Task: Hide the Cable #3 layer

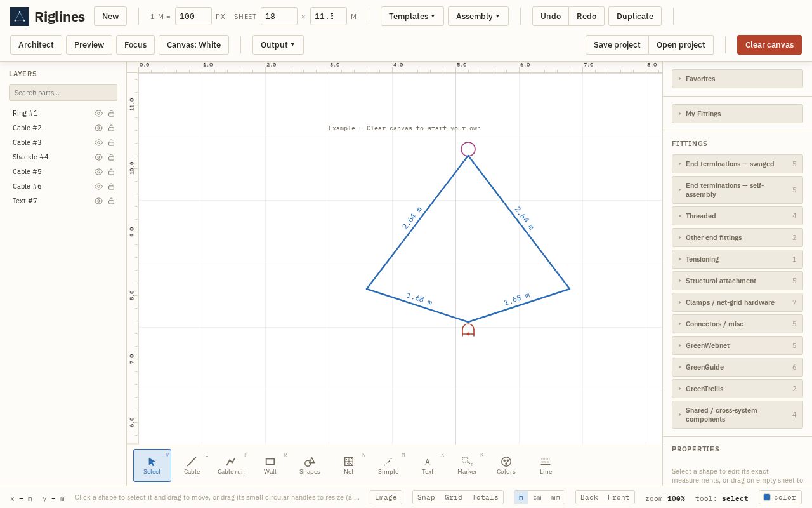Action: (98, 142)
